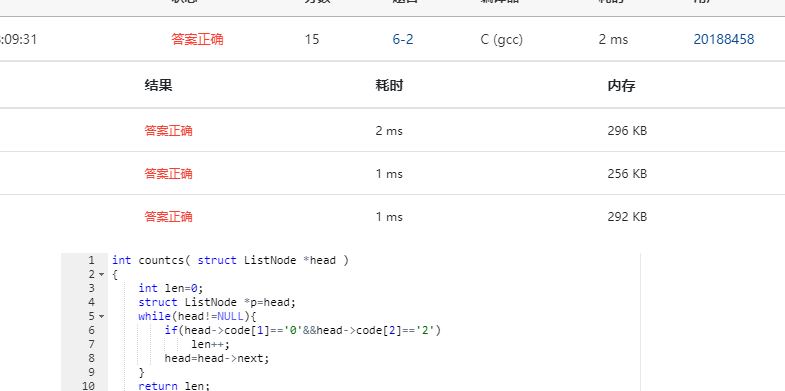785x391 pixels.
Task: Click the while(head!=NULL) code line
Action: pyautogui.click(x=197, y=316)
